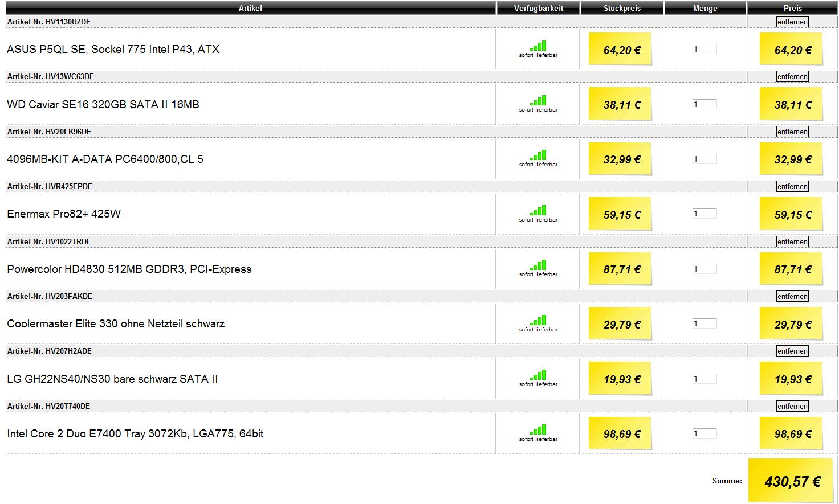Open product Powercolor HD4830 512MB GDDR3
Image resolution: width=839 pixels, height=504 pixels.
pos(129,269)
